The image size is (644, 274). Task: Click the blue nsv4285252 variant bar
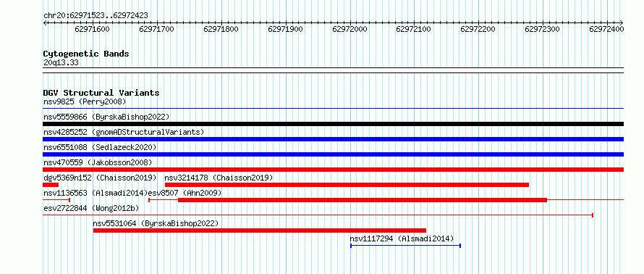pos(333,139)
